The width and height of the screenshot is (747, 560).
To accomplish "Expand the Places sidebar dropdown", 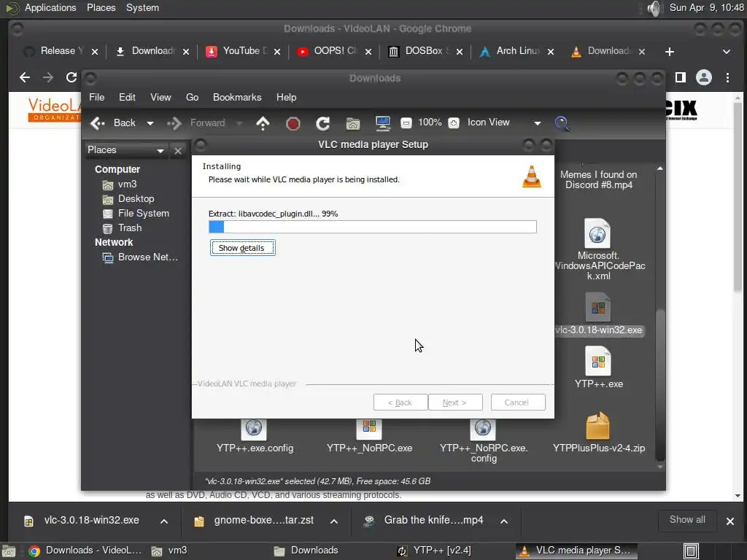I will pyautogui.click(x=125, y=150).
